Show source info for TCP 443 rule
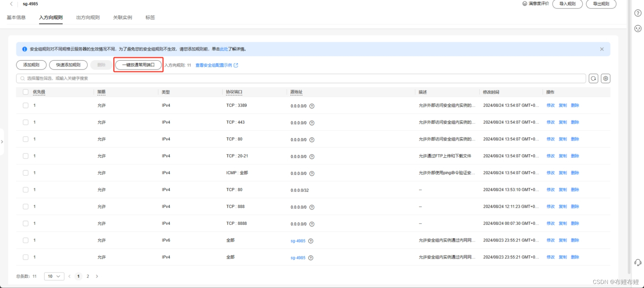This screenshot has width=644, height=288. (312, 123)
